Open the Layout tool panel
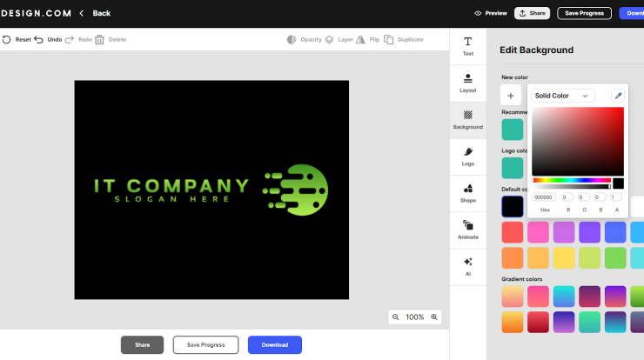This screenshot has width=644, height=360. point(468,83)
